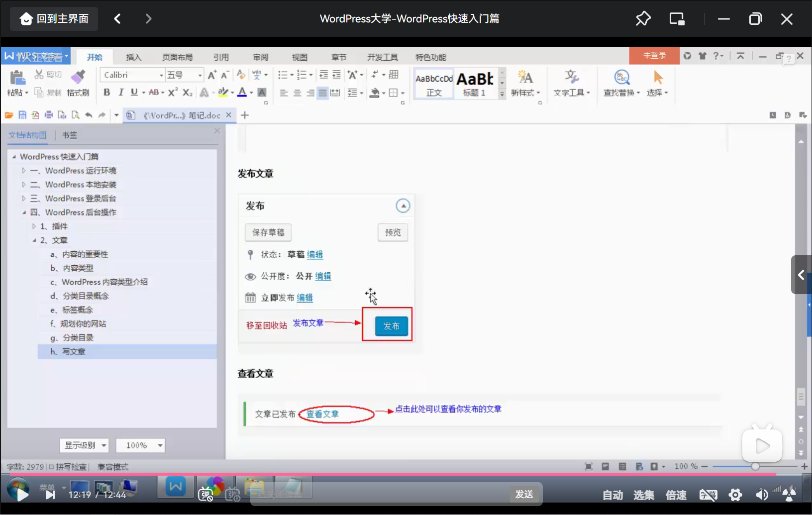
Task: Toggle danmaku display off
Action: click(205, 495)
